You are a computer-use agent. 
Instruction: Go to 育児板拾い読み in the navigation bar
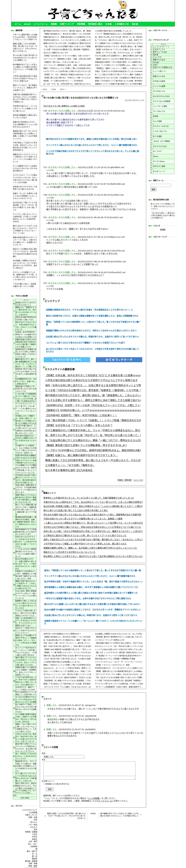point(95,24)
